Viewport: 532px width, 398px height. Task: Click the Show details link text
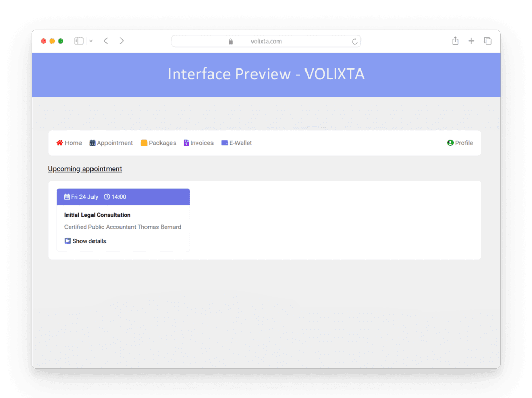[89, 241]
